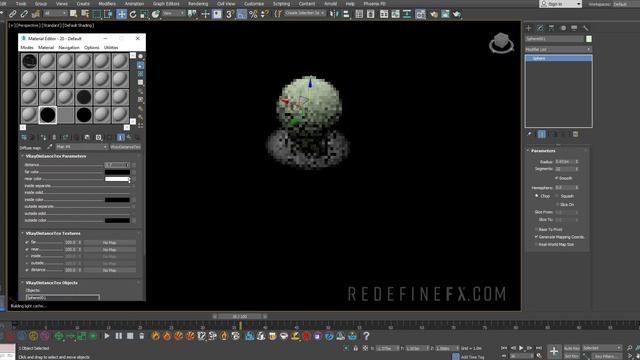This screenshot has height=360, width=640.
Task: Open the Motion panel tab
Action: point(563,28)
